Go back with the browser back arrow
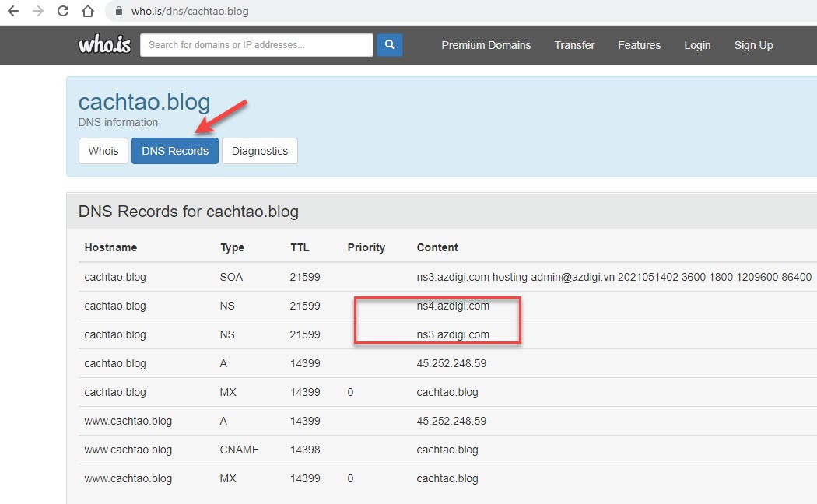 click(13, 11)
